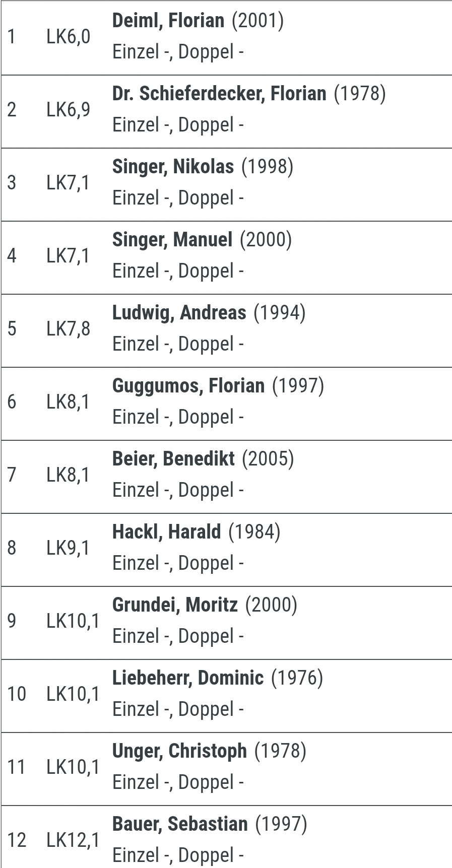Viewport: 452px width, 868px height.
Task: Select player Singer, Manuel
Action: (x=172, y=240)
